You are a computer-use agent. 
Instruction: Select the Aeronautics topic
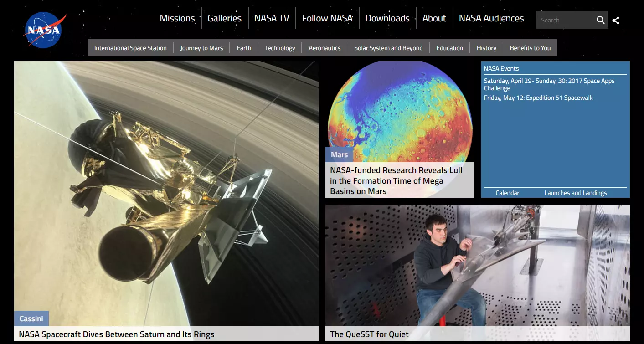pyautogui.click(x=325, y=48)
